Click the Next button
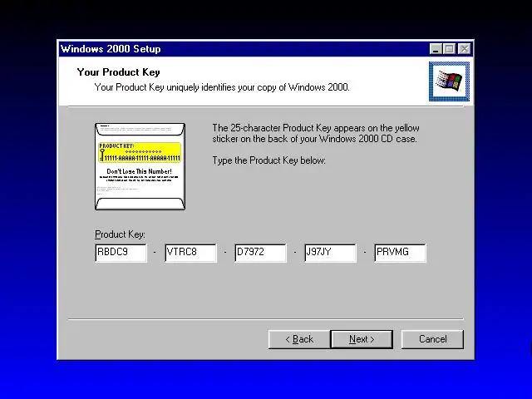 tap(362, 339)
